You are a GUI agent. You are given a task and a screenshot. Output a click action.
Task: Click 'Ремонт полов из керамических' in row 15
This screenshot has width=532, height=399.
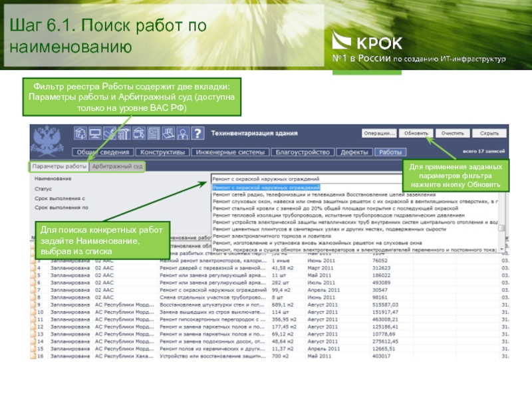pos(212,348)
